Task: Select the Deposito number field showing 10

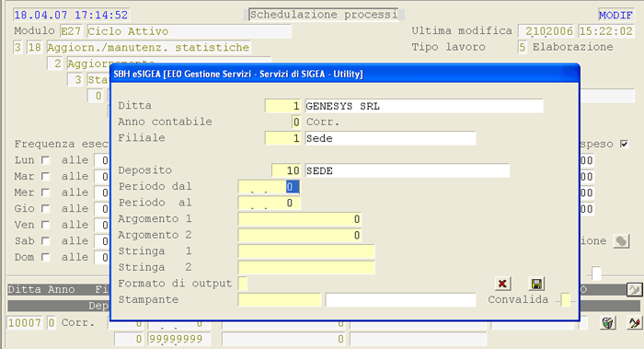Action: (x=286, y=170)
